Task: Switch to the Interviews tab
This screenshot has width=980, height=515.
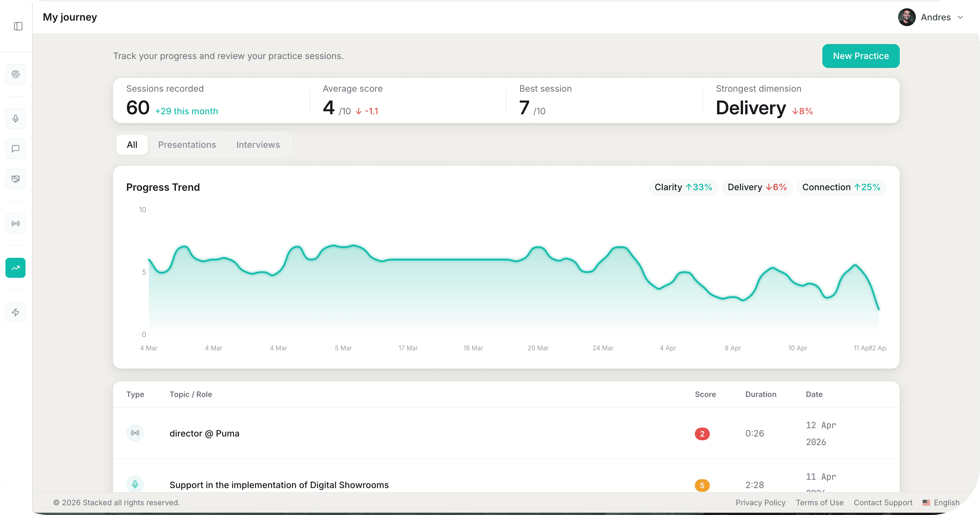Action: click(258, 145)
